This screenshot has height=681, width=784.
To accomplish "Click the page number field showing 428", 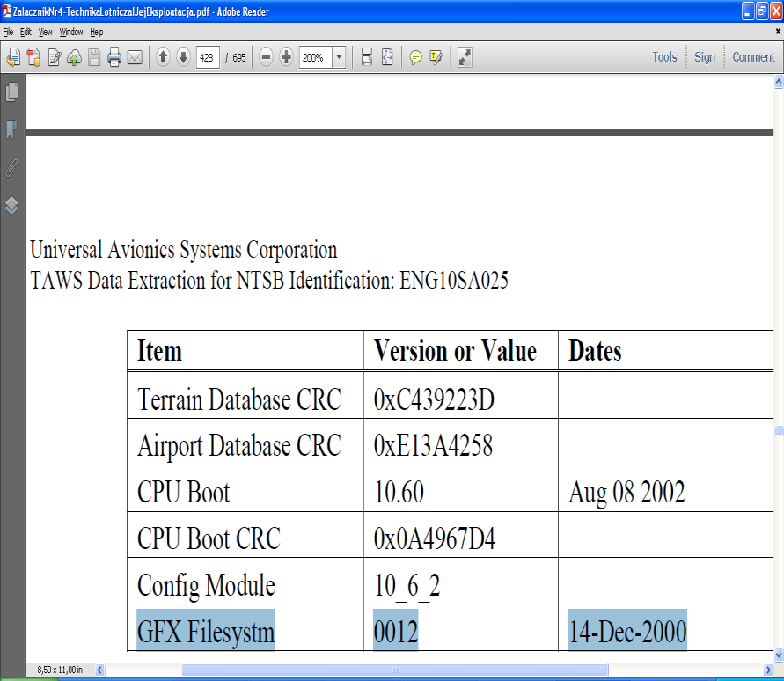I will 208,57.
